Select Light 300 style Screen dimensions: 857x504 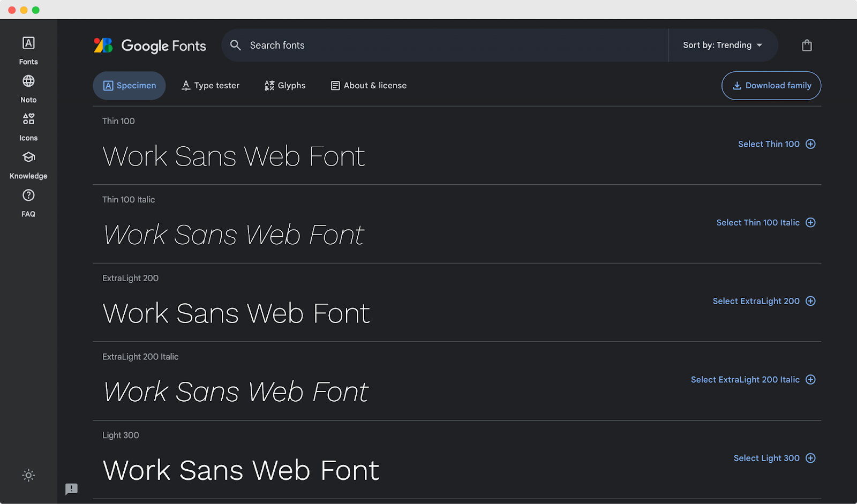click(766, 458)
